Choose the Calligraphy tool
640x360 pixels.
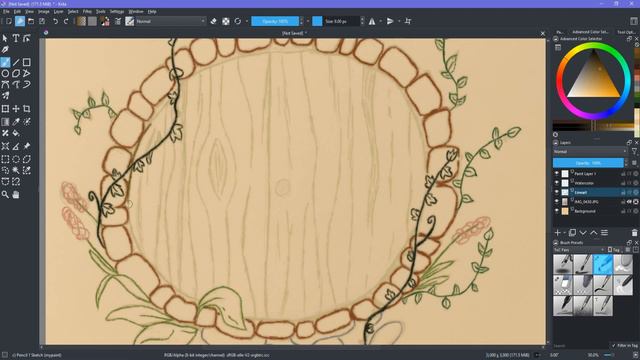[x=5, y=49]
